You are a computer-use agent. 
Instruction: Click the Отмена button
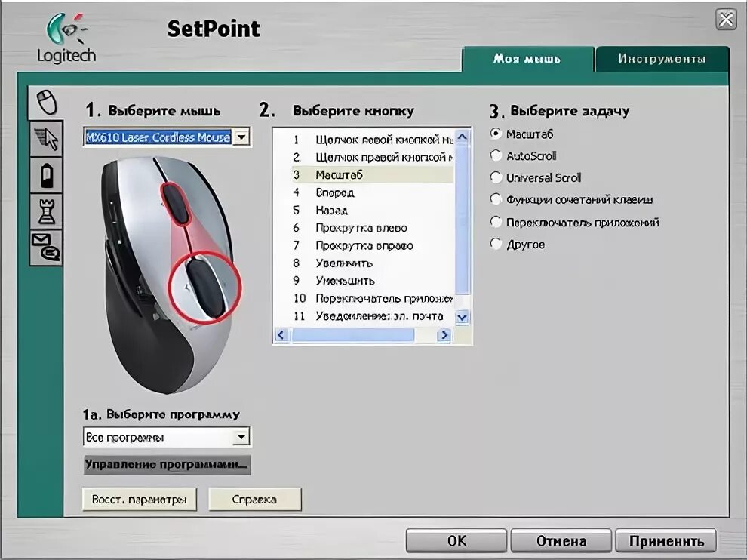(561, 541)
